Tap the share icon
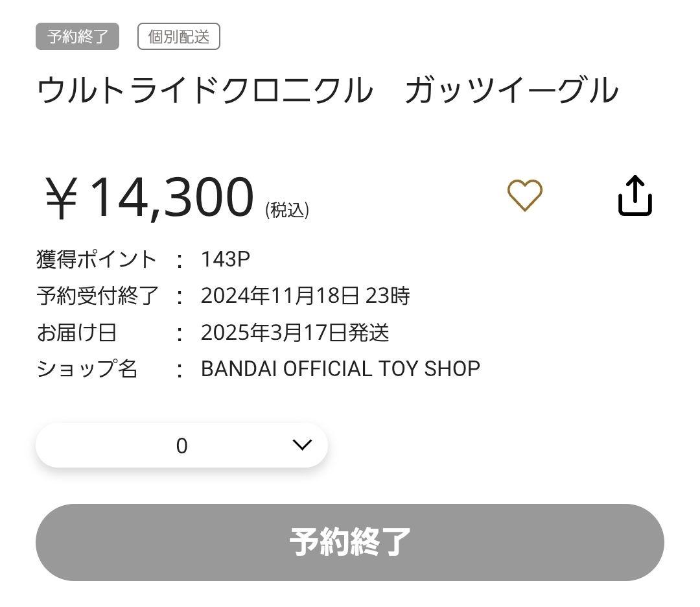This screenshot has width=700, height=607. tap(635, 195)
